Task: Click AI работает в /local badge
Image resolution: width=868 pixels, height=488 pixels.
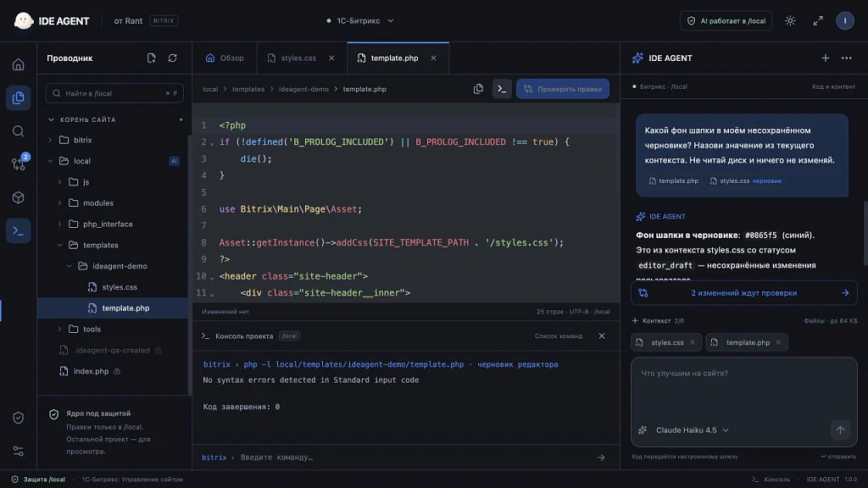Action: [x=726, y=21]
